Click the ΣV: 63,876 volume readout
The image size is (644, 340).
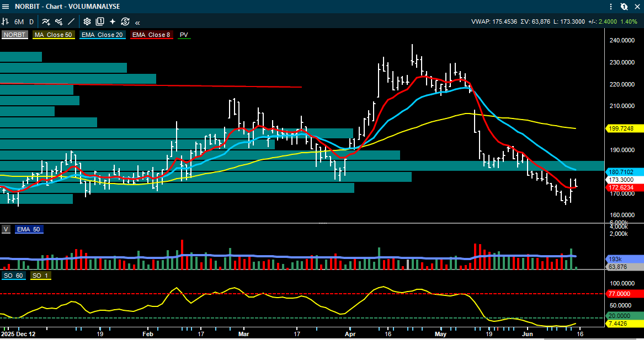(535, 21)
